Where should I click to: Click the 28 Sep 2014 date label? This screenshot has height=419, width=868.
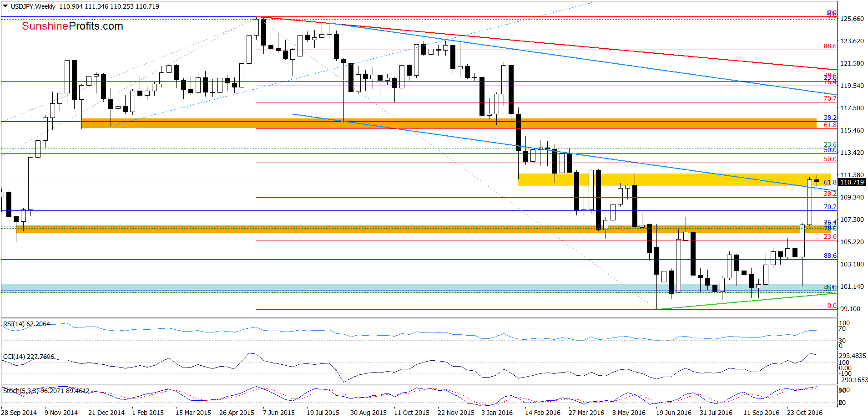[19, 413]
